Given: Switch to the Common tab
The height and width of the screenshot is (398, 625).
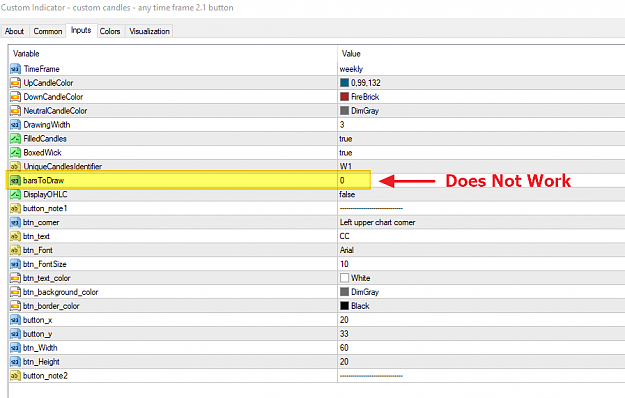Looking at the screenshot, I should coord(47,31).
